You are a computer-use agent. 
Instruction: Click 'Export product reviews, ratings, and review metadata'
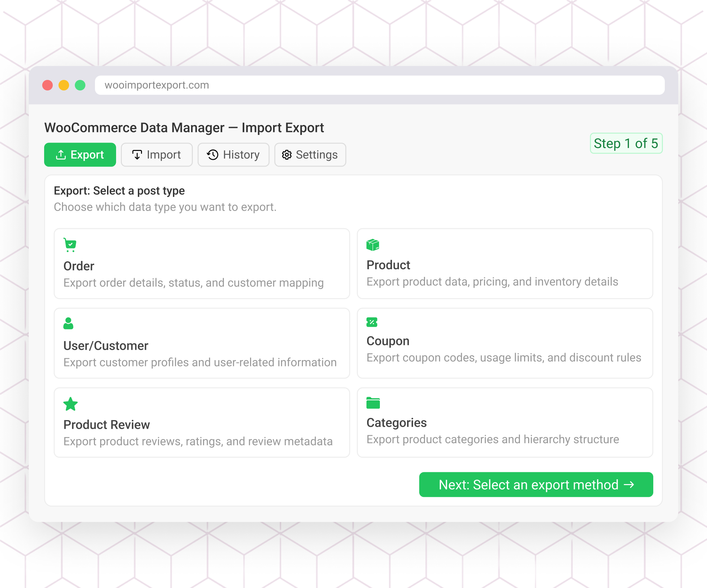[198, 441]
